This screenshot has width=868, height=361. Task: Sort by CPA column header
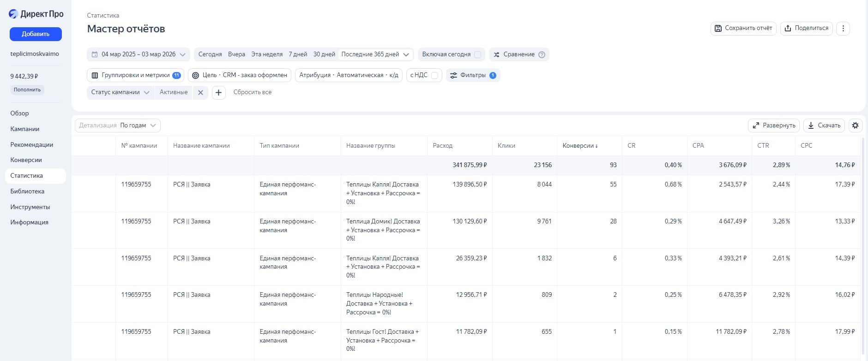pyautogui.click(x=698, y=146)
